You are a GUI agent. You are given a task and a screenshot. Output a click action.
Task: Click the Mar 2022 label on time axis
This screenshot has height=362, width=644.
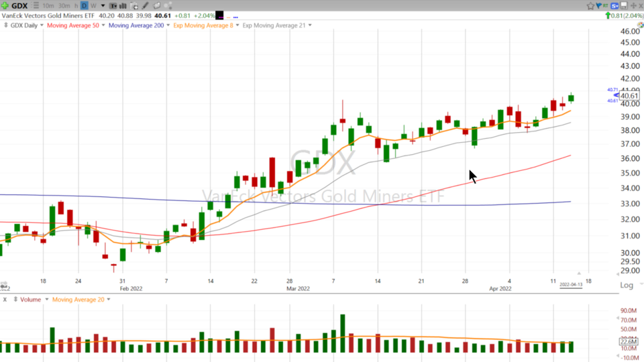click(298, 288)
